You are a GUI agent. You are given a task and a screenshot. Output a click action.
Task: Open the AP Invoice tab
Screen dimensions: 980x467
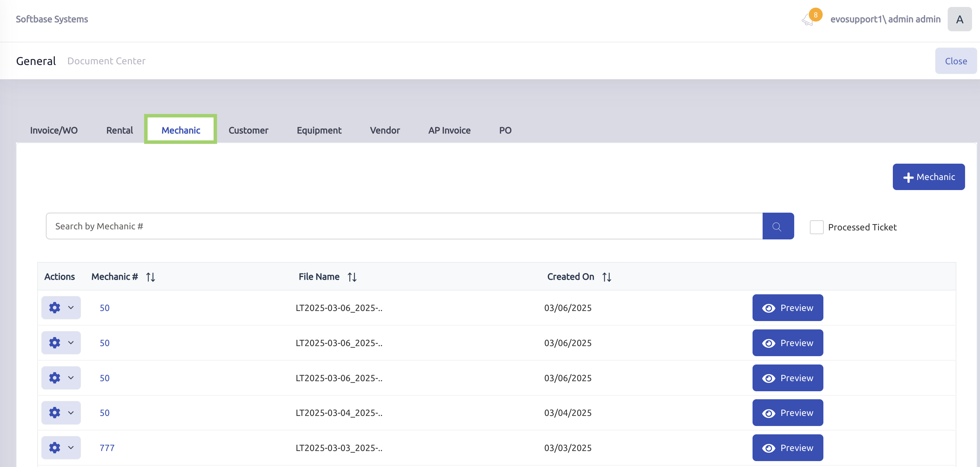click(x=449, y=131)
